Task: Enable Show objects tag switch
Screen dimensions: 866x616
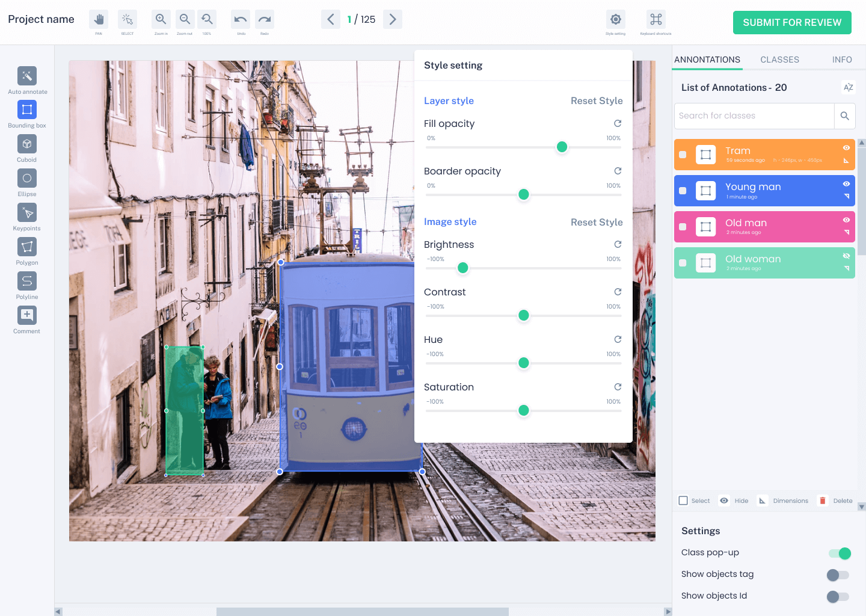Action: (x=838, y=575)
